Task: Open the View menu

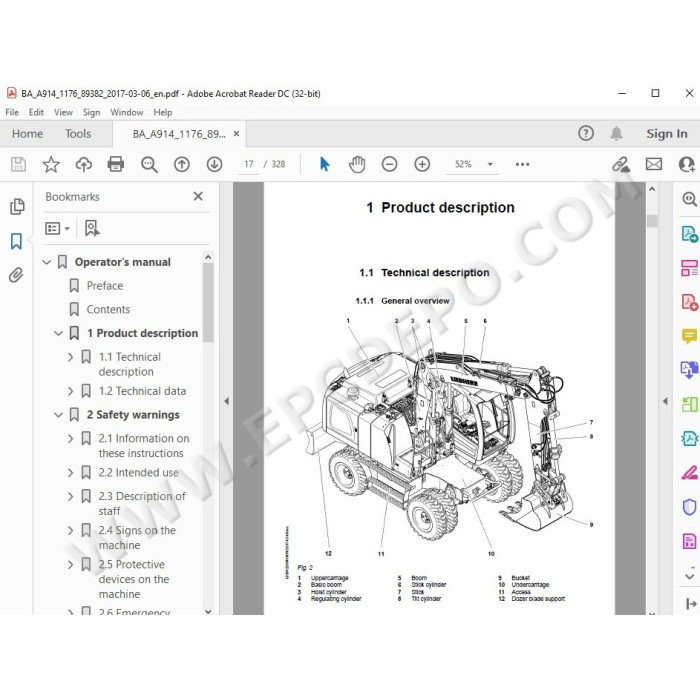Action: [63, 112]
